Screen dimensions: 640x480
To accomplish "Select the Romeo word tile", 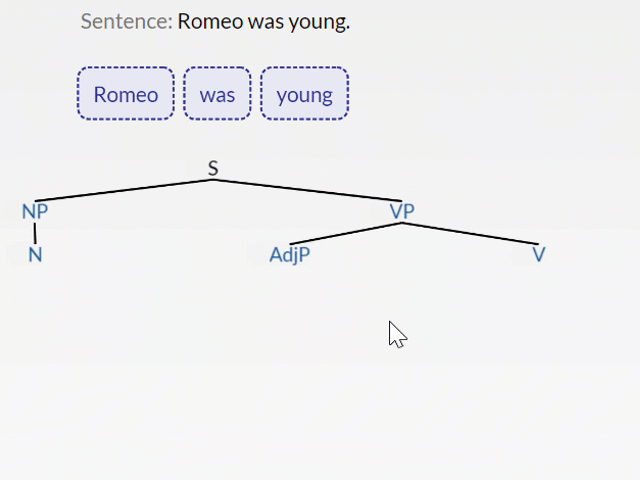I will pos(126,94).
